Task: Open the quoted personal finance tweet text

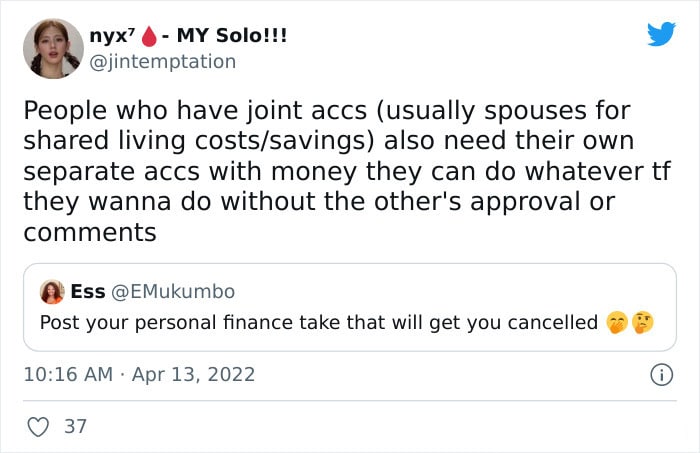Action: coord(319,322)
